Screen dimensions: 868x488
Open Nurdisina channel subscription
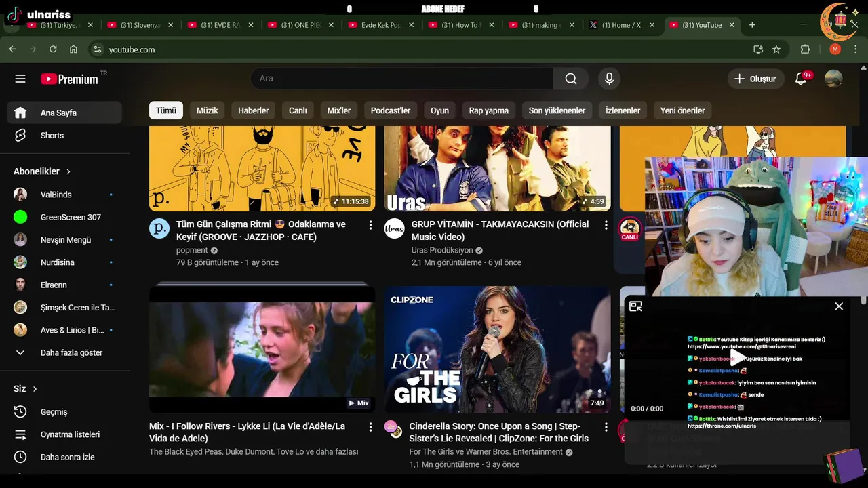coord(64,262)
